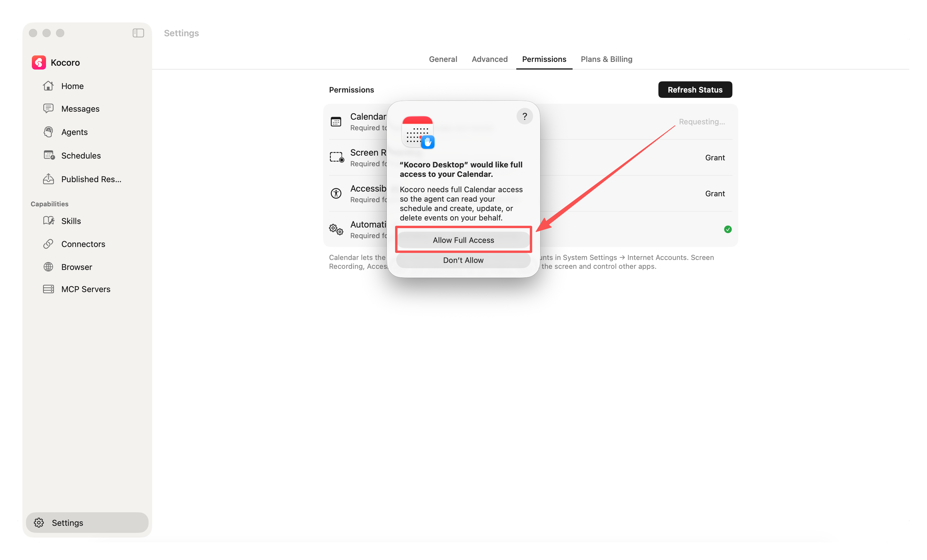Click the green granted checkmark for Automation
The height and width of the screenshot is (560, 927).
[x=728, y=229]
